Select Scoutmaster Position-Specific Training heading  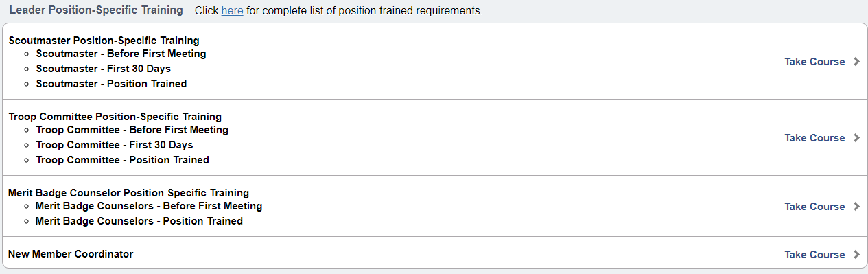click(x=104, y=41)
